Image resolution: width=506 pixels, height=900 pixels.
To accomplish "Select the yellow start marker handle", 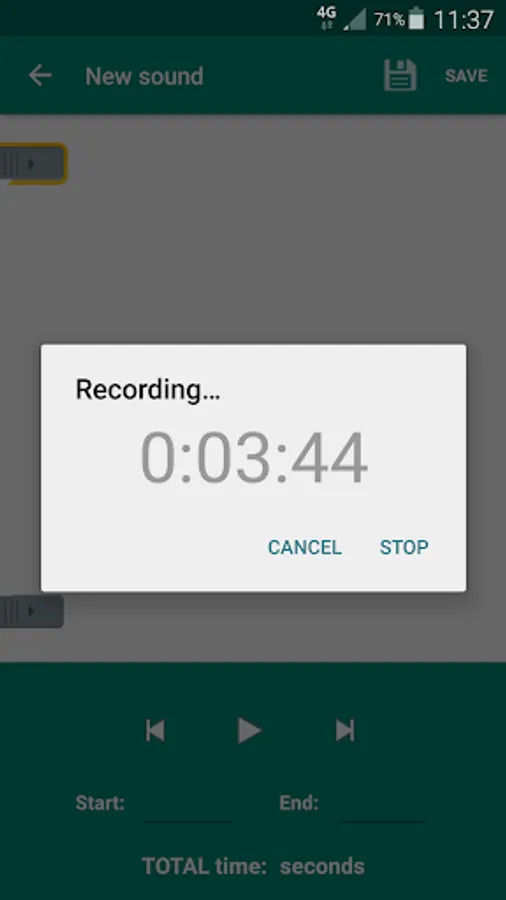I will pyautogui.click(x=33, y=164).
